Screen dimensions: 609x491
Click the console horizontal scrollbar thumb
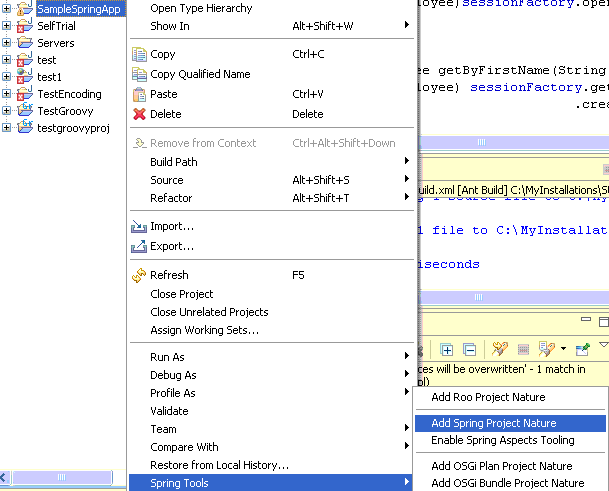click(x=515, y=297)
